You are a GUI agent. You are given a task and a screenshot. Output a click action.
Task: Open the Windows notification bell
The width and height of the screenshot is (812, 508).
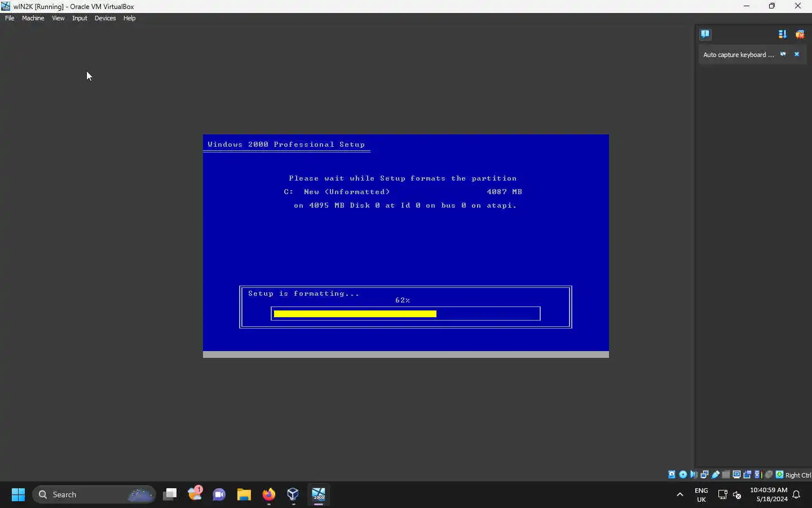(797, 495)
